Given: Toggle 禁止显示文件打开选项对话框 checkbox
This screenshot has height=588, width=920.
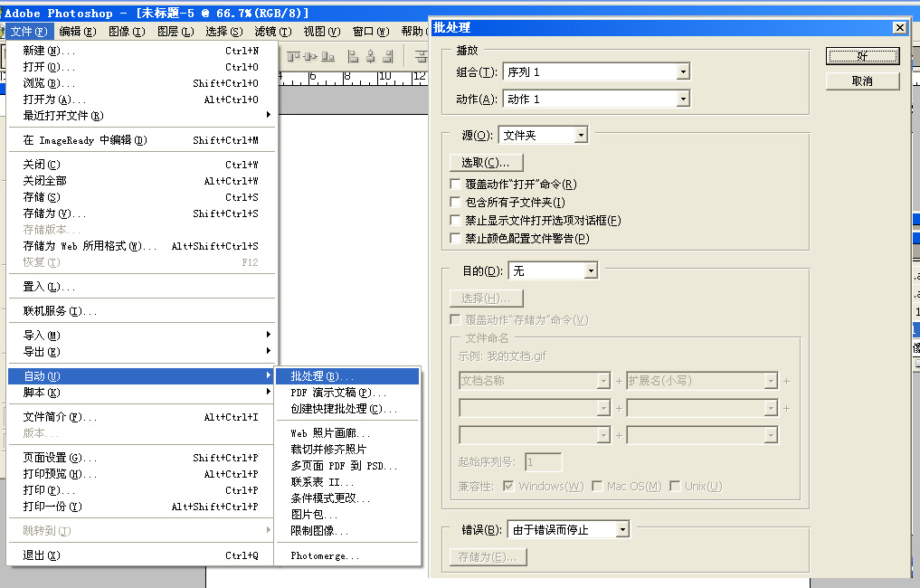Looking at the screenshot, I should coord(455,220).
